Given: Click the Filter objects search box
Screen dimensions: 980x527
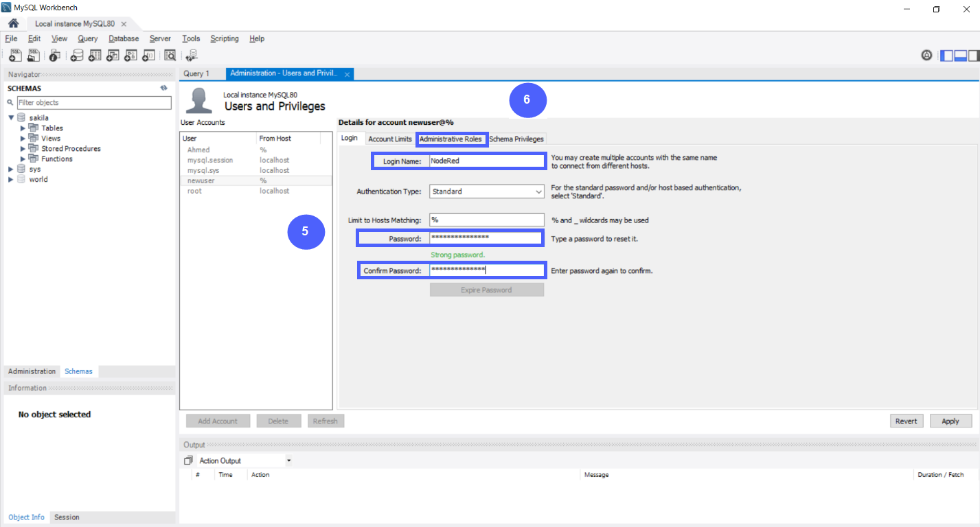Looking at the screenshot, I should click(94, 103).
